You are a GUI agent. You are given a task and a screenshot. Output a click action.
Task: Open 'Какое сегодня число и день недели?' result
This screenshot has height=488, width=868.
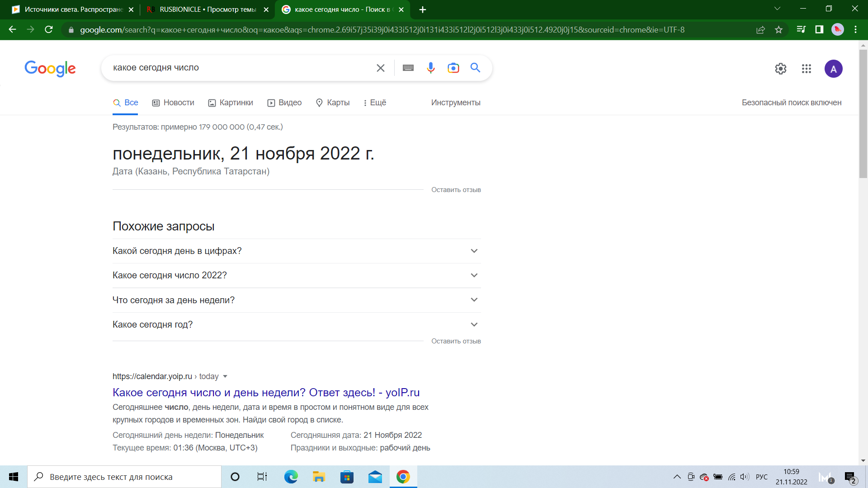point(266,392)
